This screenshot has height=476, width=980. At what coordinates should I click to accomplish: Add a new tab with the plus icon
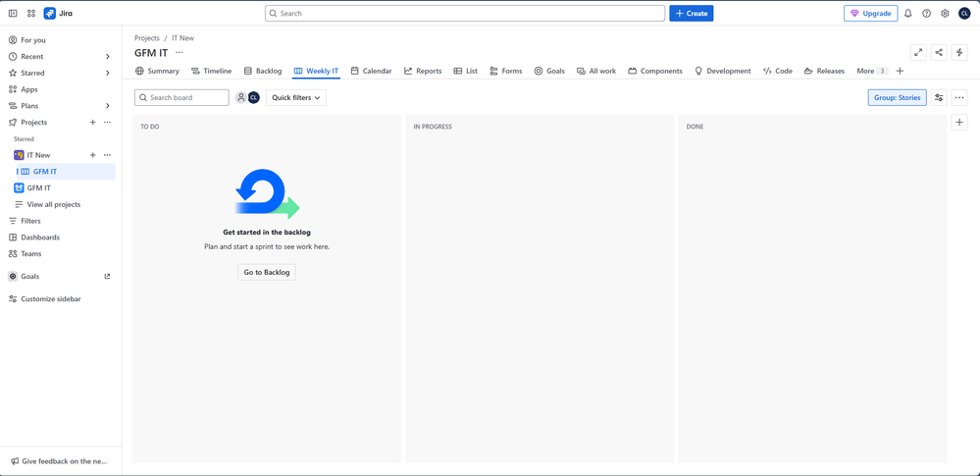900,72
